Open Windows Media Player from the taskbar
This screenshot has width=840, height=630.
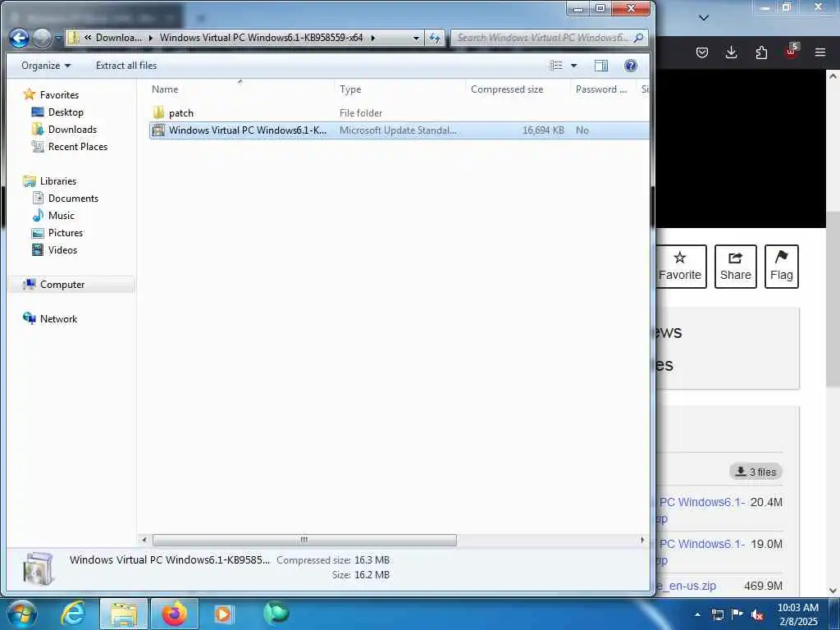point(223,614)
